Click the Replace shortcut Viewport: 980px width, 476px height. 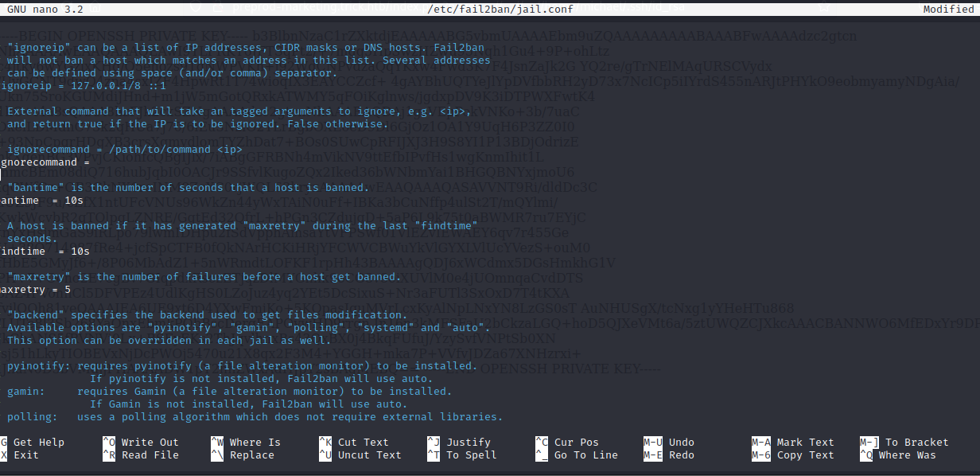[251, 455]
